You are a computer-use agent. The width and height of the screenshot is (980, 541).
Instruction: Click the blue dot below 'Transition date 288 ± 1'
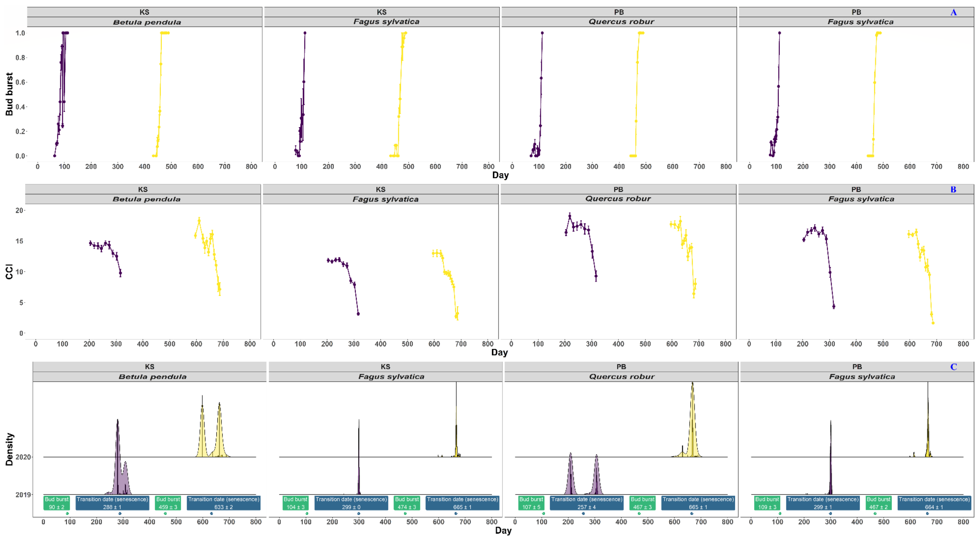120,514
